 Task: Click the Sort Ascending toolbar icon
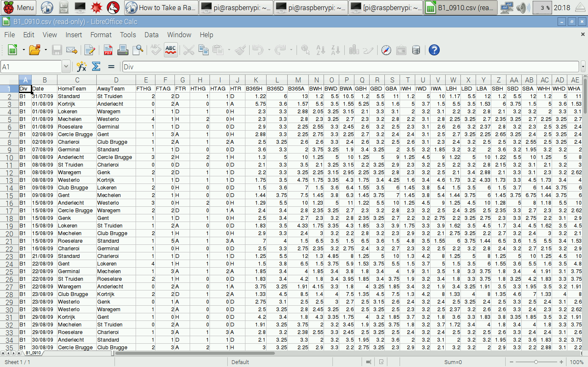coord(320,50)
